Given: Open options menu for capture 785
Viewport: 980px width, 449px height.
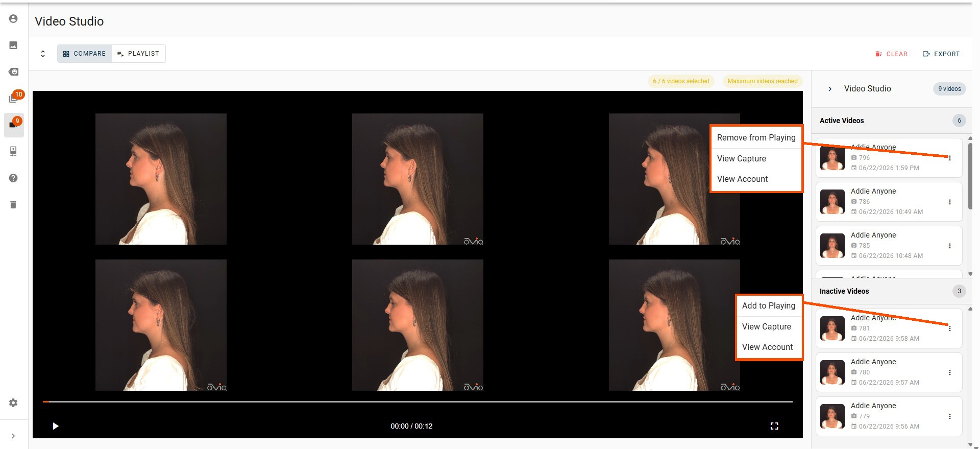Looking at the screenshot, I should click(x=950, y=246).
